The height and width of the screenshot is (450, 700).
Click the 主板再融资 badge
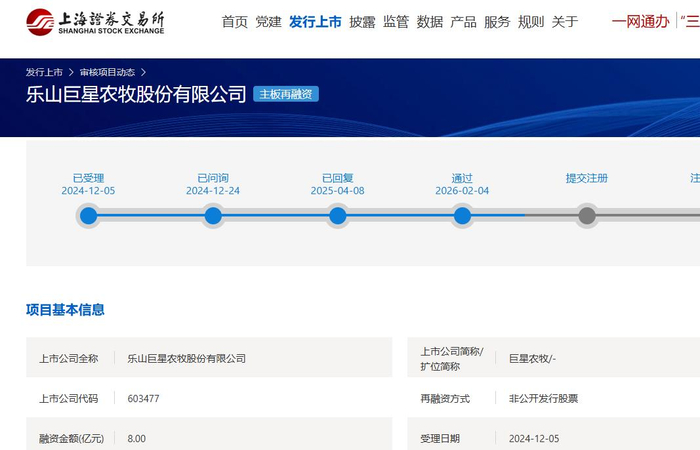coord(286,94)
